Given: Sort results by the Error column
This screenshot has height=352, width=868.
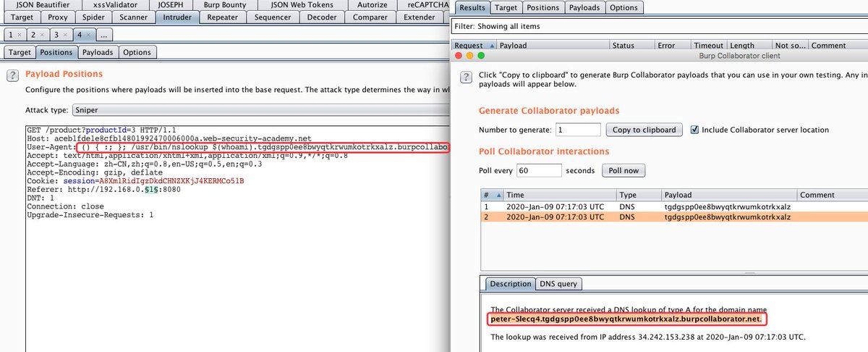Looking at the screenshot, I should tap(671, 45).
